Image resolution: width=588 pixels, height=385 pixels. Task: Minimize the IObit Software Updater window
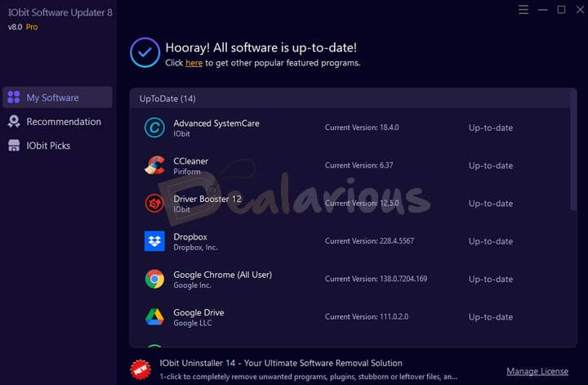(542, 10)
